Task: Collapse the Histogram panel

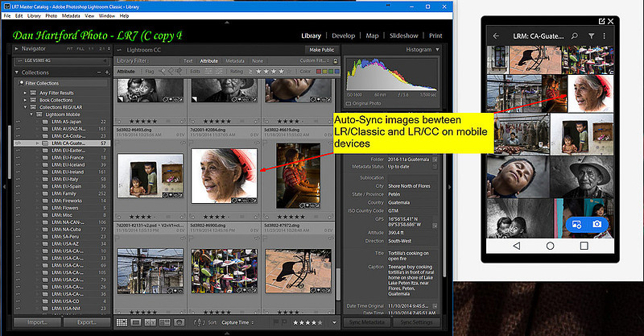Action: (x=437, y=49)
